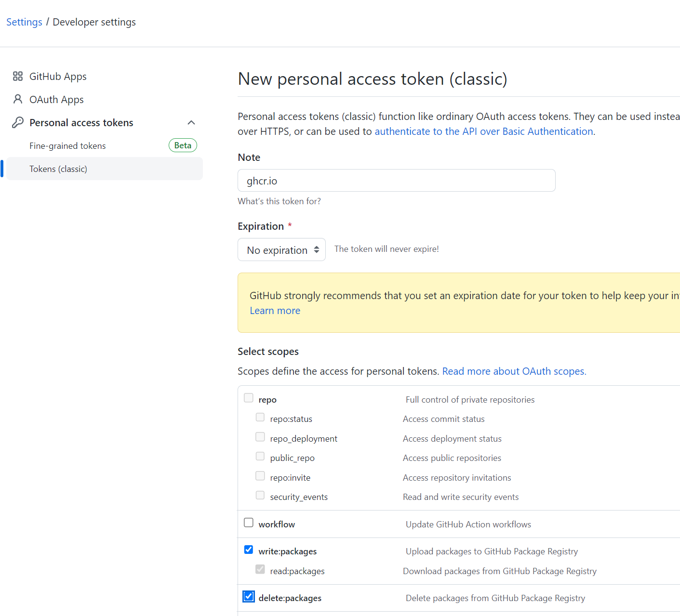This screenshot has height=616, width=680.
Task: Click the Personal access tokens key icon
Action: [18, 122]
